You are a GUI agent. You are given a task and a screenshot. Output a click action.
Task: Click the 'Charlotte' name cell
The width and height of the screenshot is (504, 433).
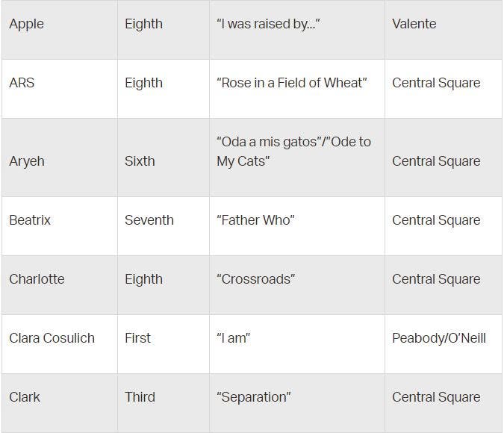(x=37, y=279)
